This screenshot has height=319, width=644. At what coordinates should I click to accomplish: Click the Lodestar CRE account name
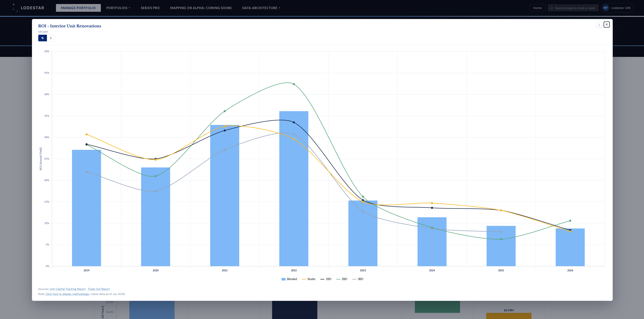[621, 8]
